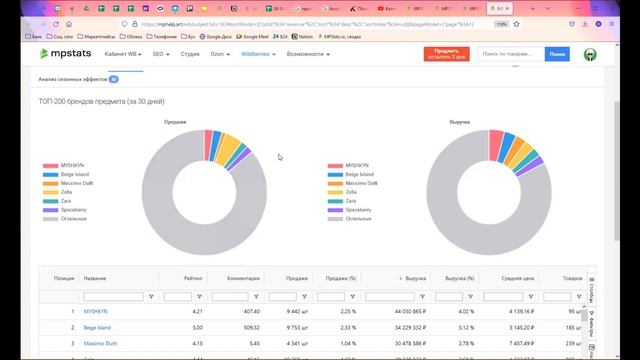
Task: Toggle Massimo Dutti in Продажи chart legend
Action: [68, 183]
